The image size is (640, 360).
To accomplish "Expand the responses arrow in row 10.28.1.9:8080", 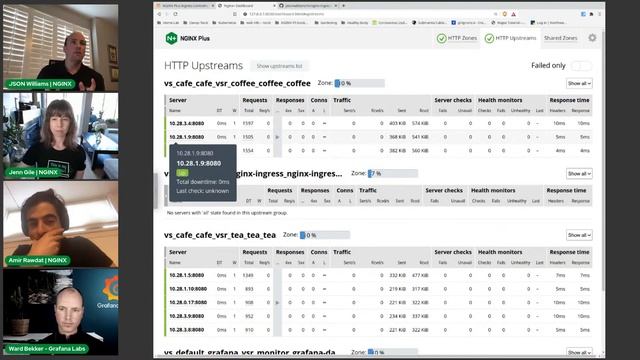I will pos(278,137).
